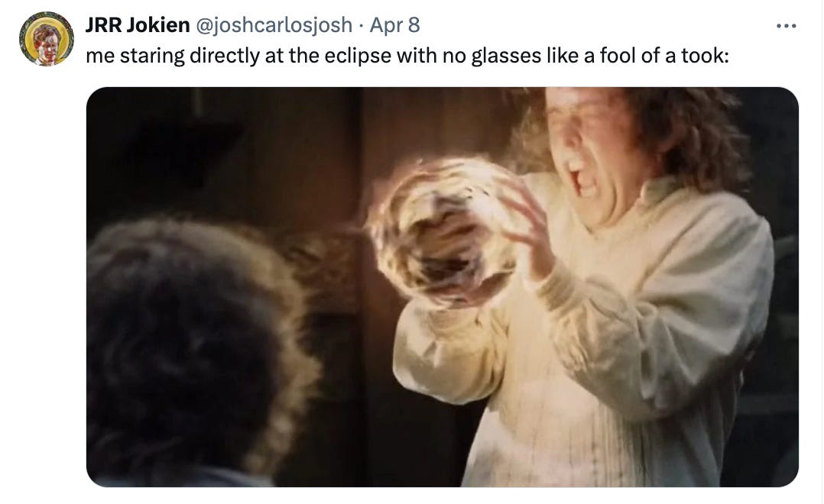Open the three-dot more options menu
Screen dimensions: 824x504
[x=786, y=25]
